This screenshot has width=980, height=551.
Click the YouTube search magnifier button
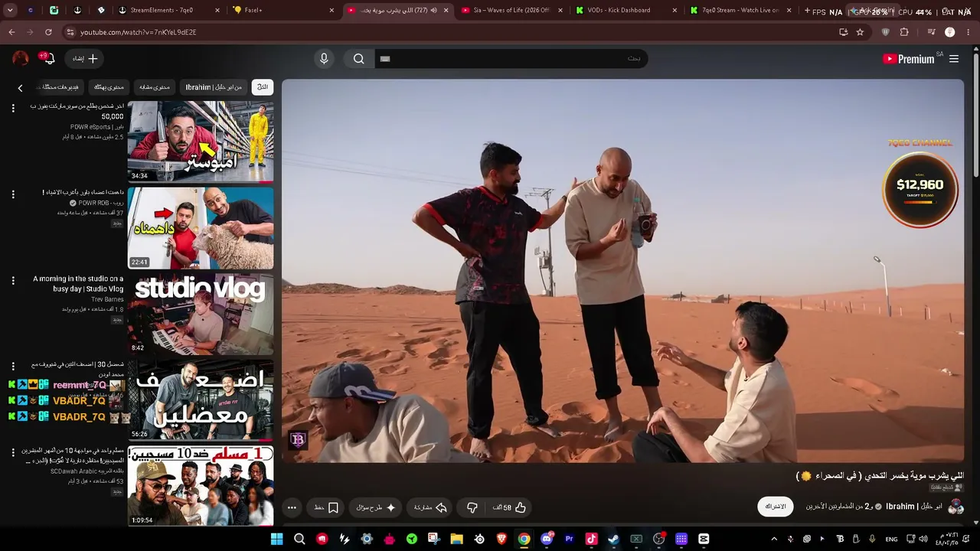358,59
